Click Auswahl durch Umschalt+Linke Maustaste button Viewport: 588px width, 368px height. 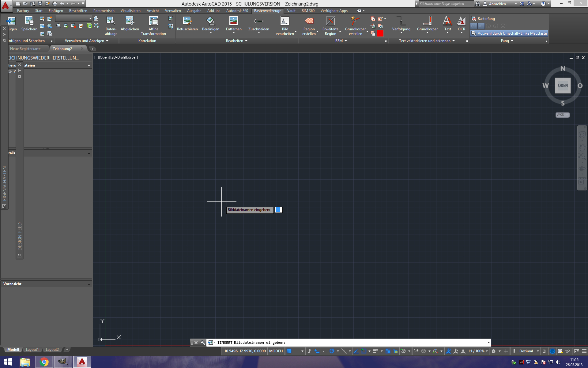coord(509,33)
